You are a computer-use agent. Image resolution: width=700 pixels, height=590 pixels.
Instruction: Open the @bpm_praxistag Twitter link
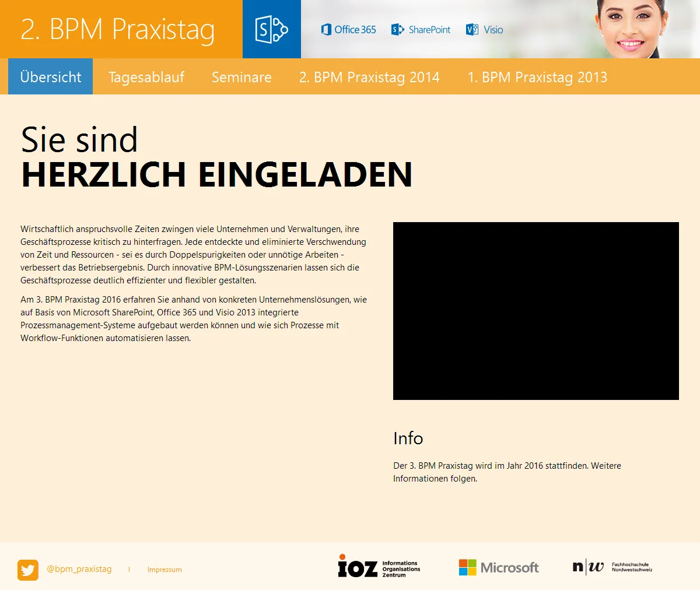pyautogui.click(x=79, y=569)
